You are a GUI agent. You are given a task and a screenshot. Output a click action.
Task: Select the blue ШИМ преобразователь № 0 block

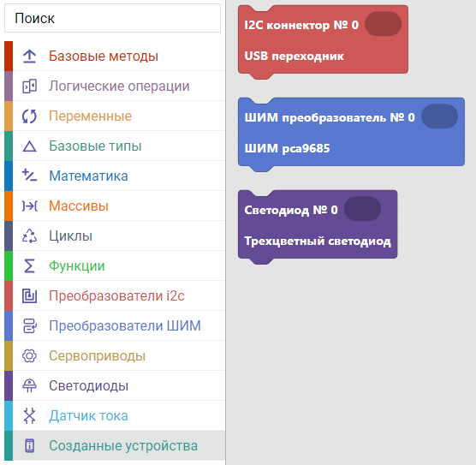click(351, 134)
